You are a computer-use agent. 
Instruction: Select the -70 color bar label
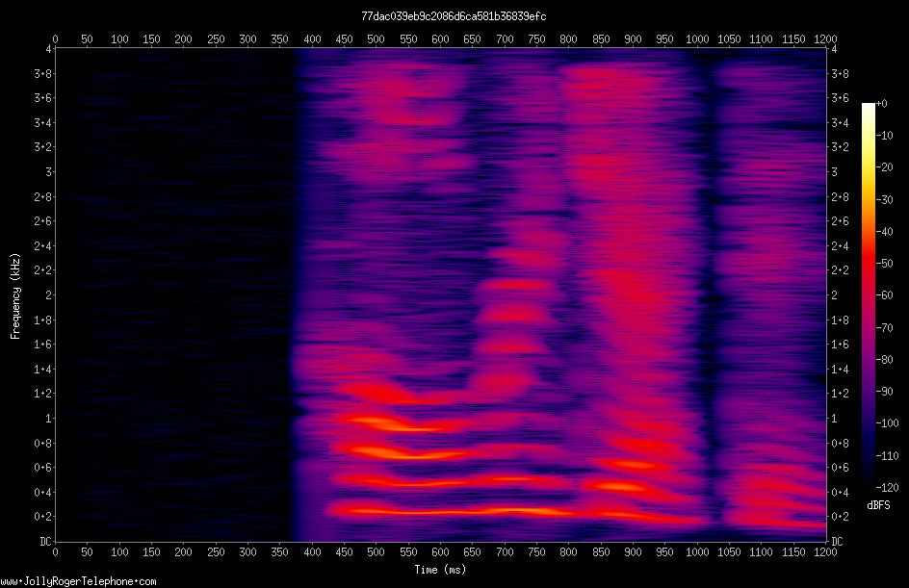coord(884,328)
